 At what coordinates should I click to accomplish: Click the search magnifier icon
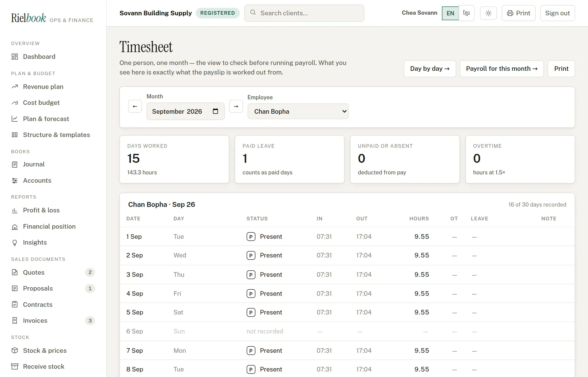tap(253, 13)
